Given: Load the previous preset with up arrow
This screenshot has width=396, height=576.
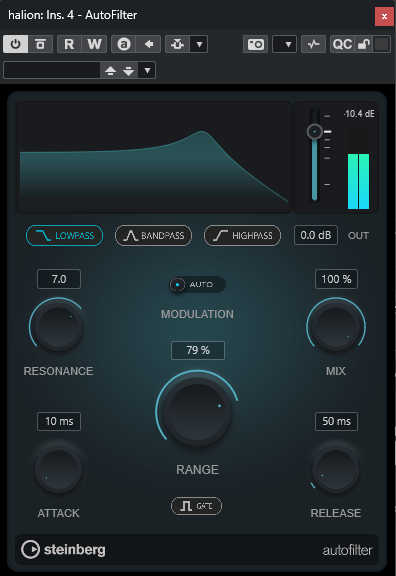Looking at the screenshot, I should point(110,70).
